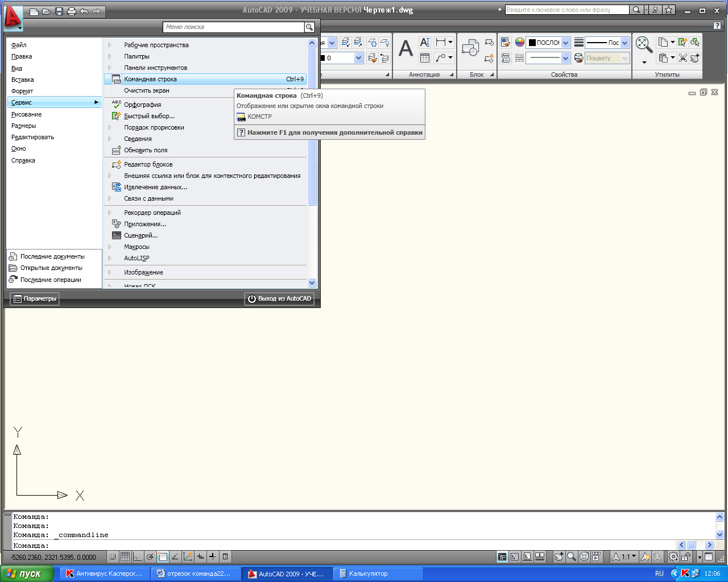Click the zoom extents magnifier in Утилиты
Viewport: 728px width, 582px height.
coord(643,44)
